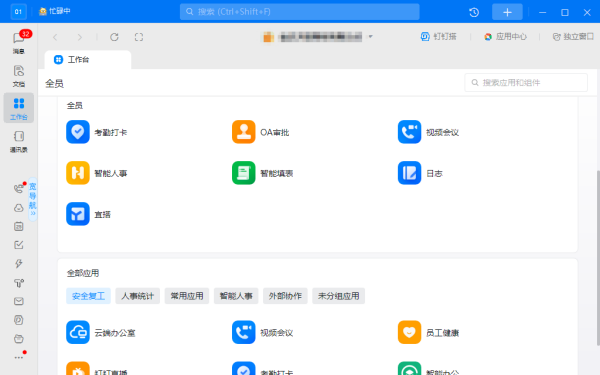Image resolution: width=600 pixels, height=375 pixels.
Task: Open the yellow 智能人事 app icon
Action: click(78, 173)
